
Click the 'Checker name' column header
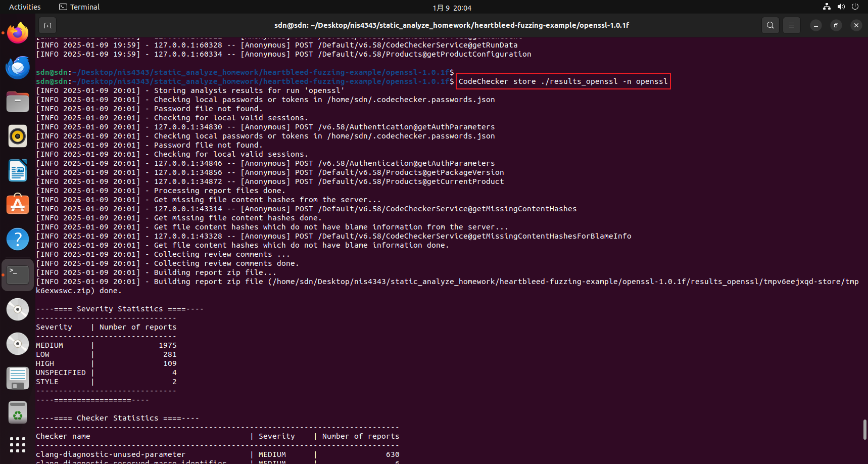pos(63,436)
